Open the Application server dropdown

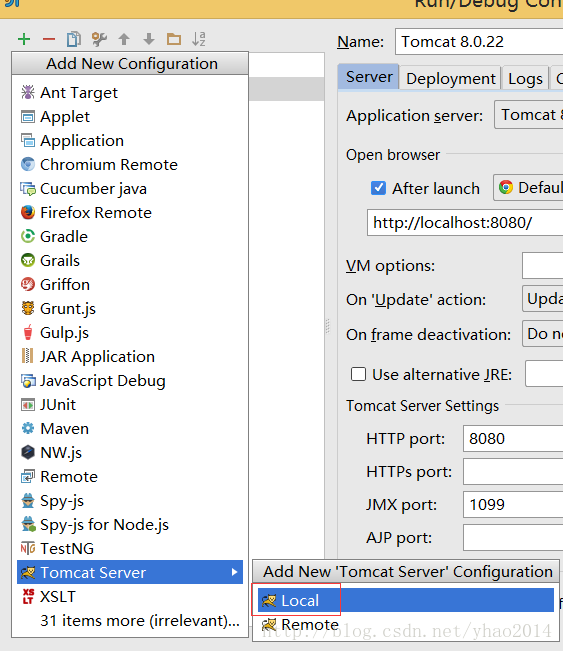click(529, 115)
